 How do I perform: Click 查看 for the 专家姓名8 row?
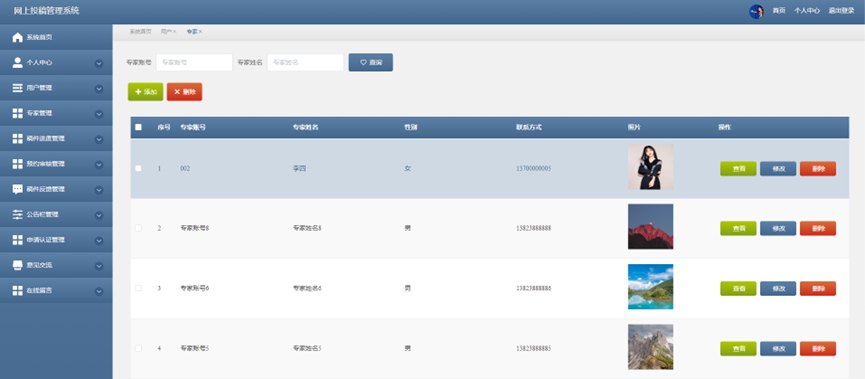point(738,228)
